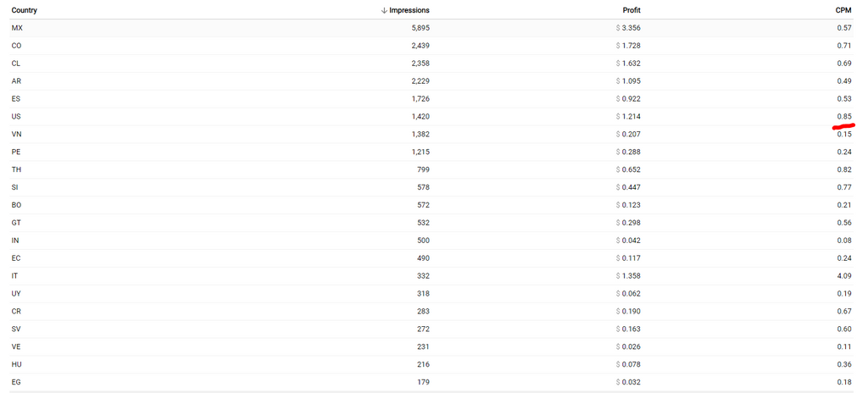The image size is (868, 393).
Task: Click MX impressions value 5,895
Action: pos(420,28)
